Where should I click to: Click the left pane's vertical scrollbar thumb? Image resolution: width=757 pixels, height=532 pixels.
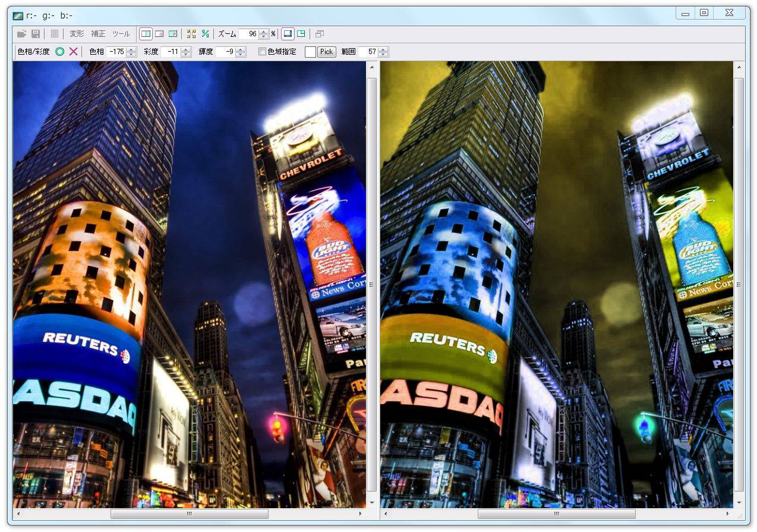point(372,284)
